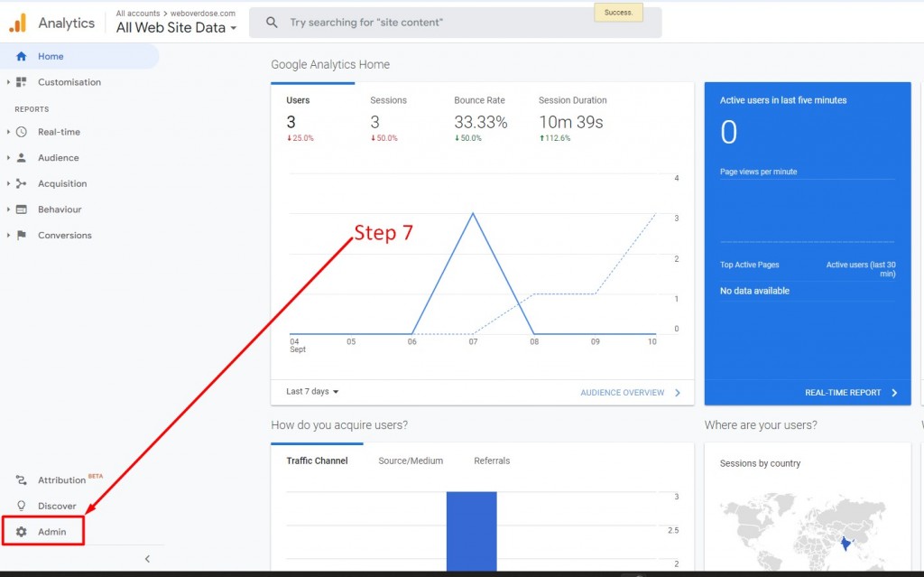
Task: Click the Customisation dashboard icon
Action: point(22,82)
